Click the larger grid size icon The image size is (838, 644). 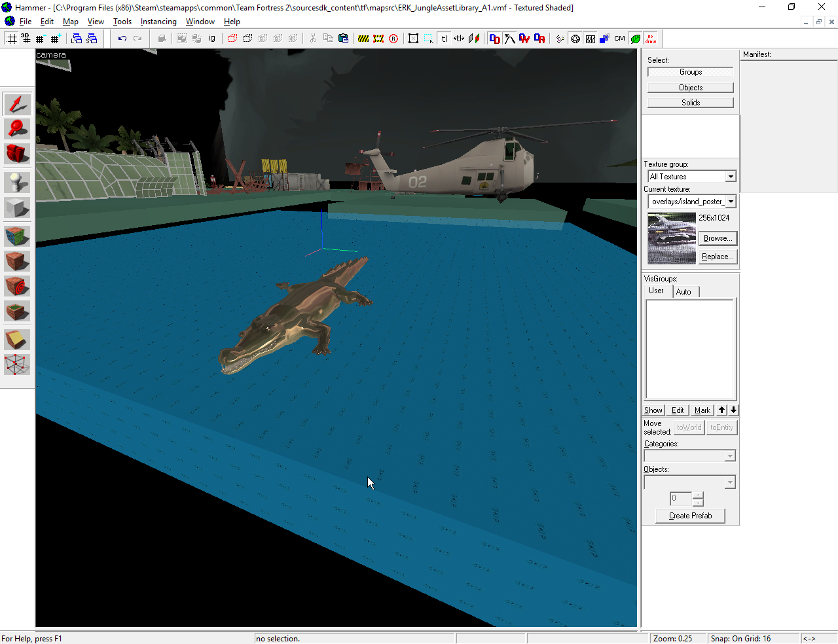coord(56,39)
